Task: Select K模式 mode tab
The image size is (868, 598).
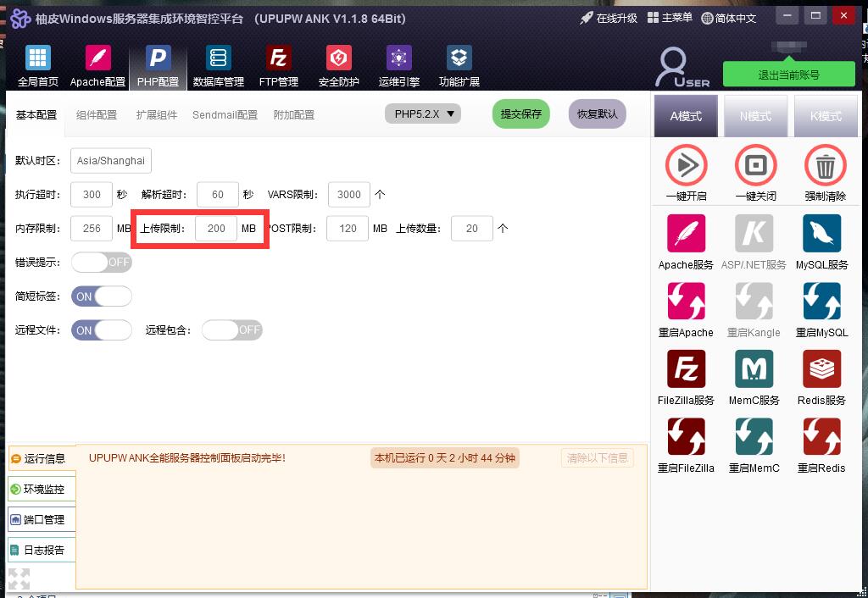Action: point(826,115)
